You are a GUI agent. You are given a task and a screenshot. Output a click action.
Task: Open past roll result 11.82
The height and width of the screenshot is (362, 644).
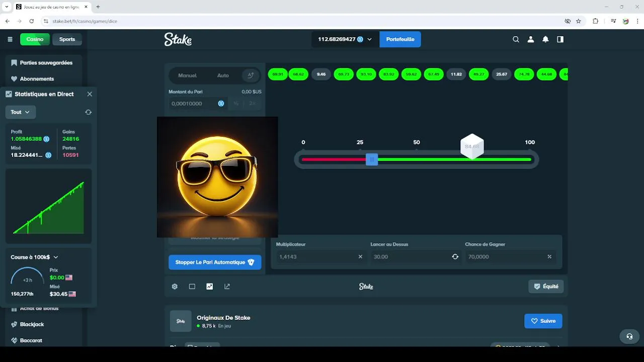click(x=456, y=74)
